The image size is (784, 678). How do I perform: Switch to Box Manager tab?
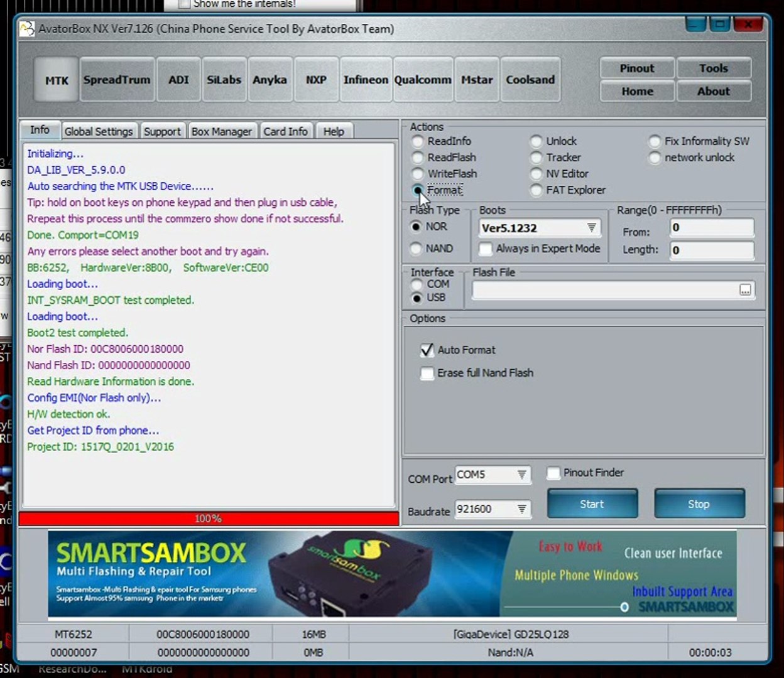tap(222, 131)
